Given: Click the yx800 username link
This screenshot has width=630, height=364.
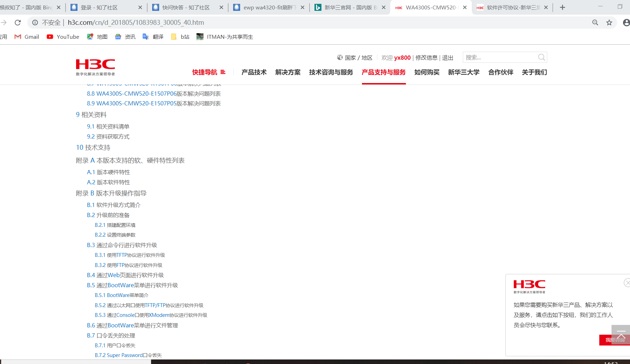Looking at the screenshot, I should (x=402, y=58).
